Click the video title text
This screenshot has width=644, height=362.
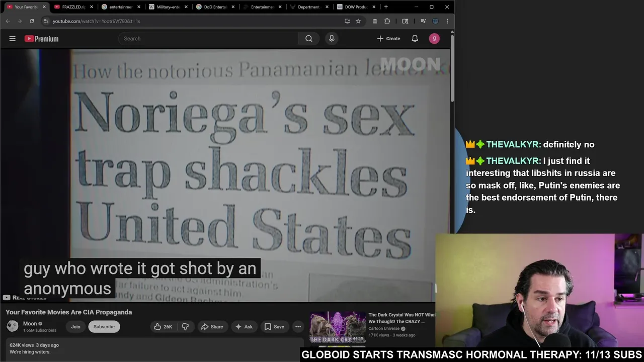69,312
